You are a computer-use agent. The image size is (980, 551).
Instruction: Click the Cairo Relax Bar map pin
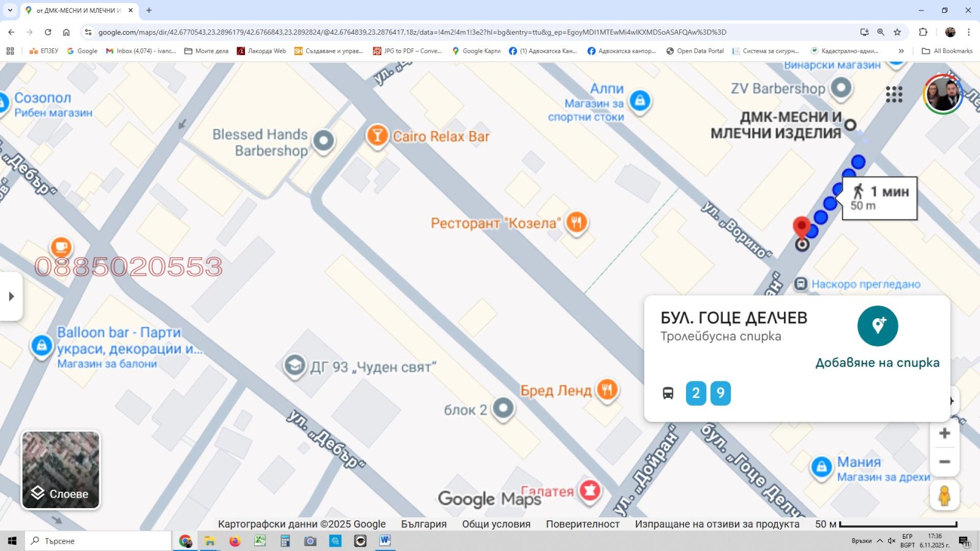(x=377, y=135)
